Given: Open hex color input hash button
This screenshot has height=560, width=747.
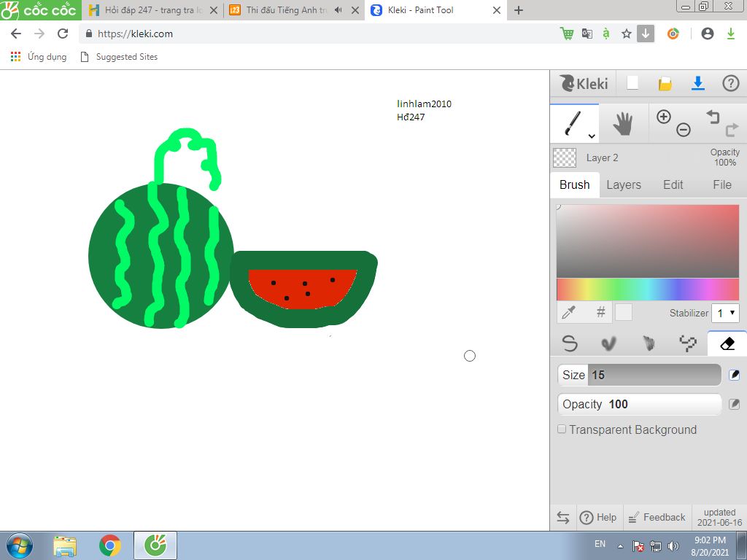Looking at the screenshot, I should click(x=601, y=313).
